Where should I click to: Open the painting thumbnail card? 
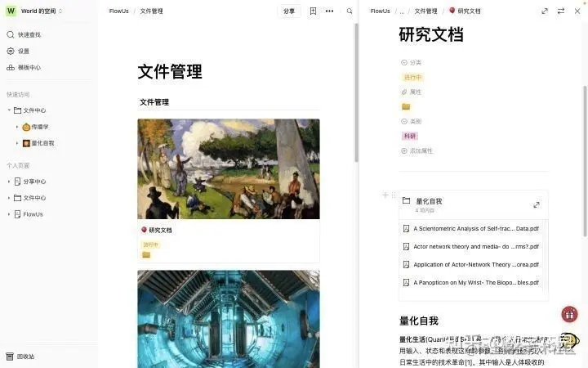click(x=229, y=169)
